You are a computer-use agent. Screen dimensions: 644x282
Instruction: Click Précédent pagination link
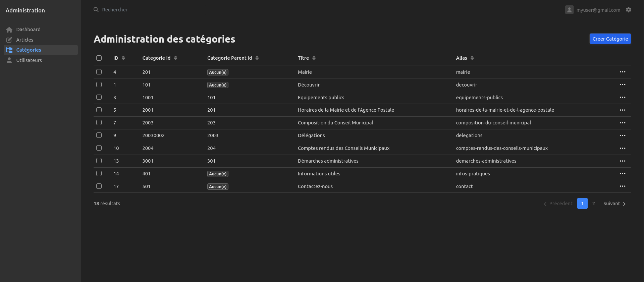click(x=558, y=204)
